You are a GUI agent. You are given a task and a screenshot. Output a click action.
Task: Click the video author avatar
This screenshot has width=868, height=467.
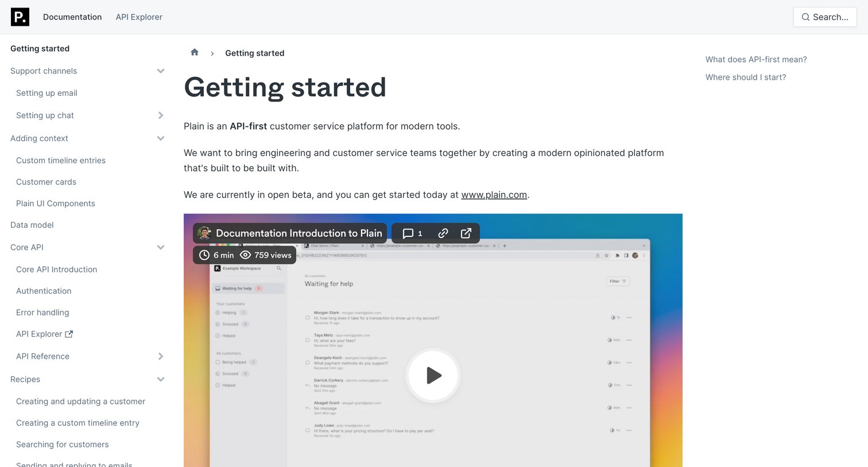pyautogui.click(x=204, y=233)
